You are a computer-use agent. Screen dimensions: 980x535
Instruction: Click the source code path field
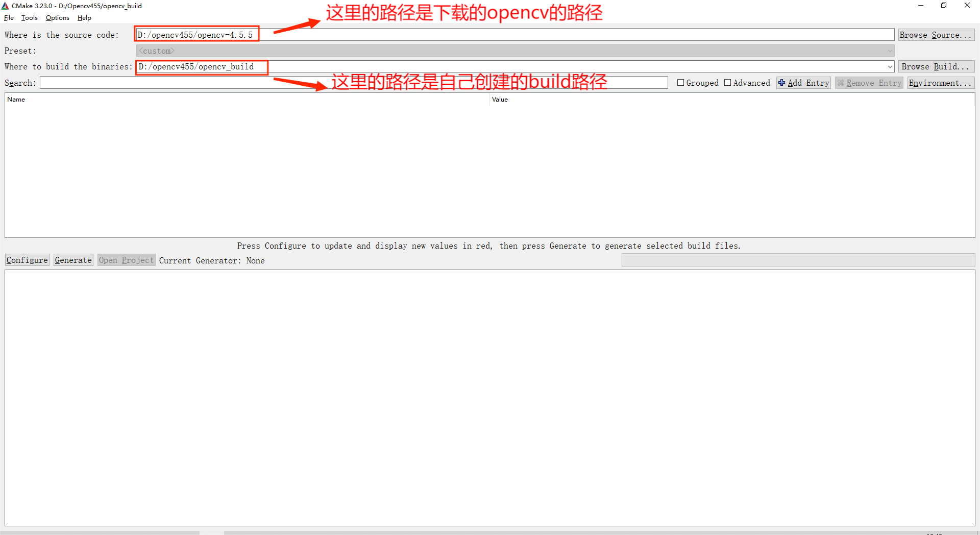(x=515, y=35)
